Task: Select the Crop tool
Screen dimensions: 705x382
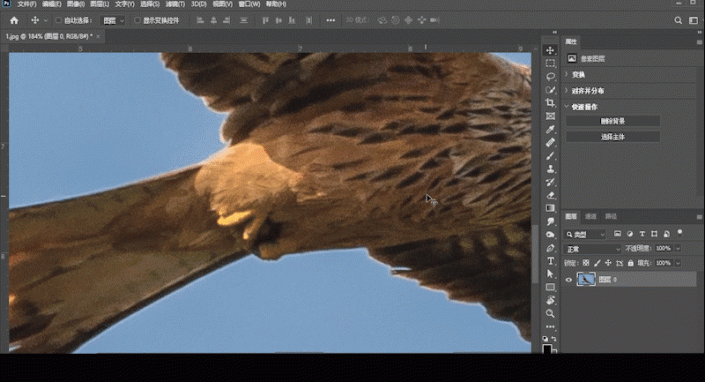Action: [550, 103]
